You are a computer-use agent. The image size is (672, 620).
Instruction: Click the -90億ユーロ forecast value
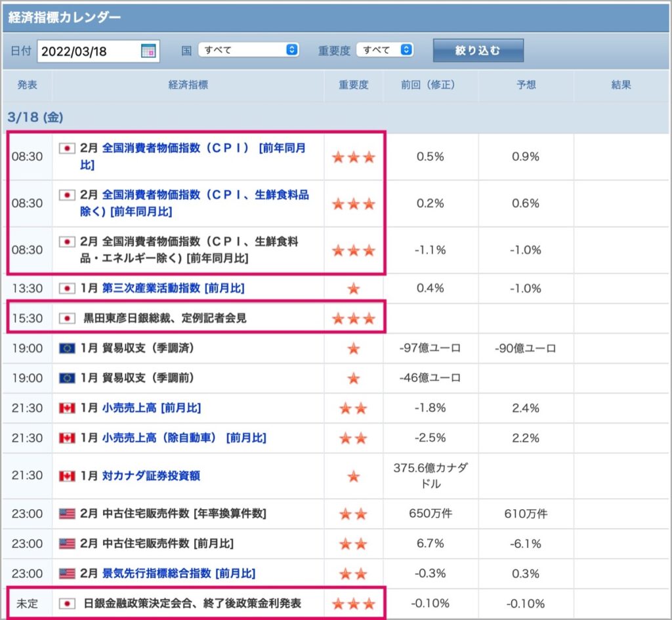pos(526,348)
